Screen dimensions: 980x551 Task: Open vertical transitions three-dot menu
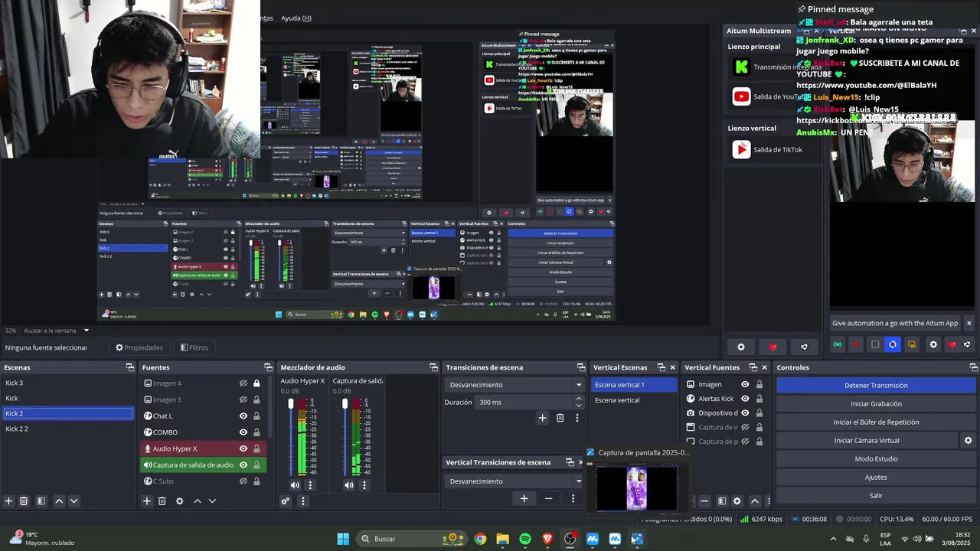(x=573, y=498)
